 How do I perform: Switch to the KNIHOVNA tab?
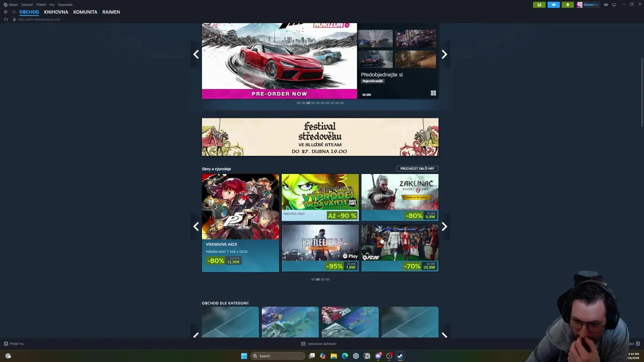(56, 12)
